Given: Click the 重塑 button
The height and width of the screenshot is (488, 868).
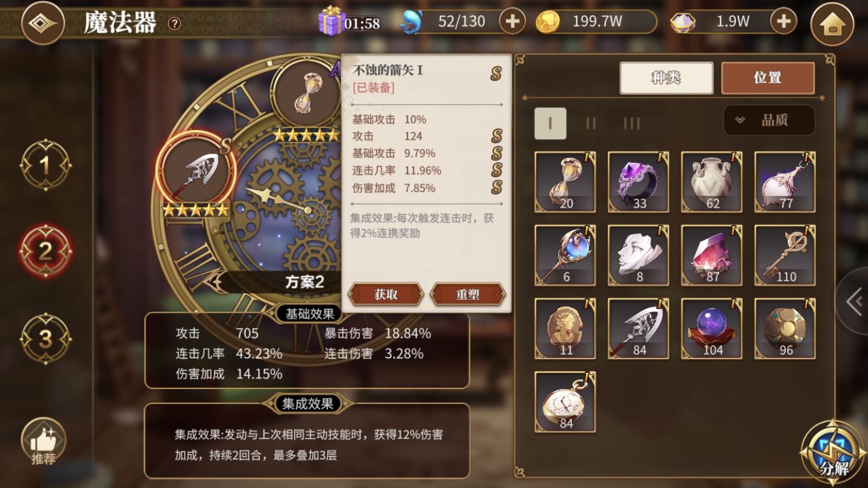Looking at the screenshot, I should coord(468,294).
